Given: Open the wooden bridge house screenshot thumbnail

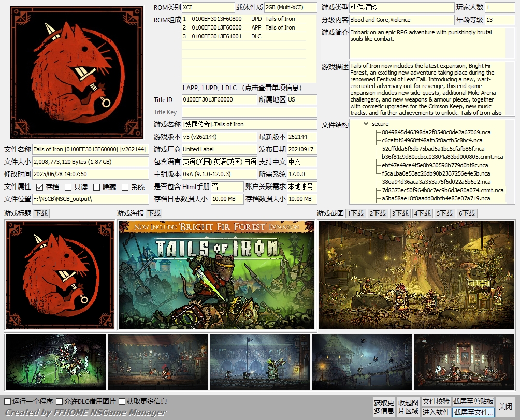Looking at the screenshot, I should coord(362,362).
